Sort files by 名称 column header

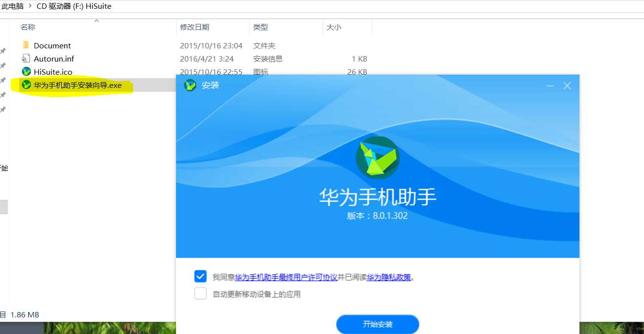point(28,27)
